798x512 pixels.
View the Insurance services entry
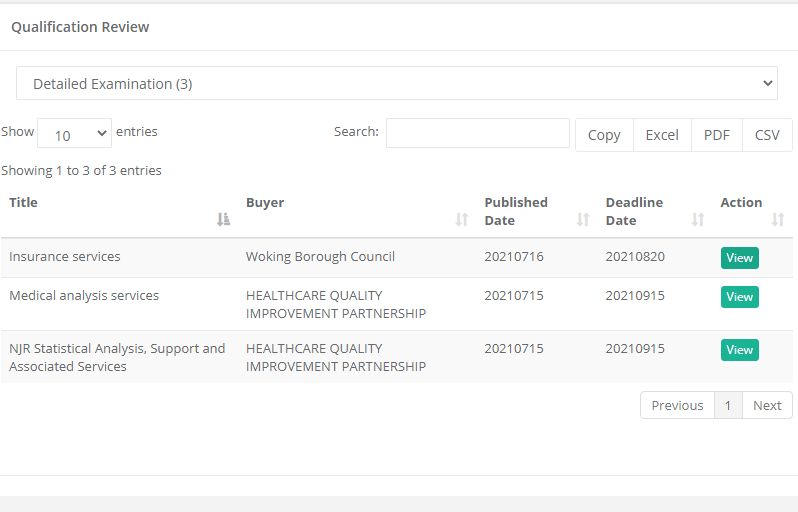pos(739,258)
